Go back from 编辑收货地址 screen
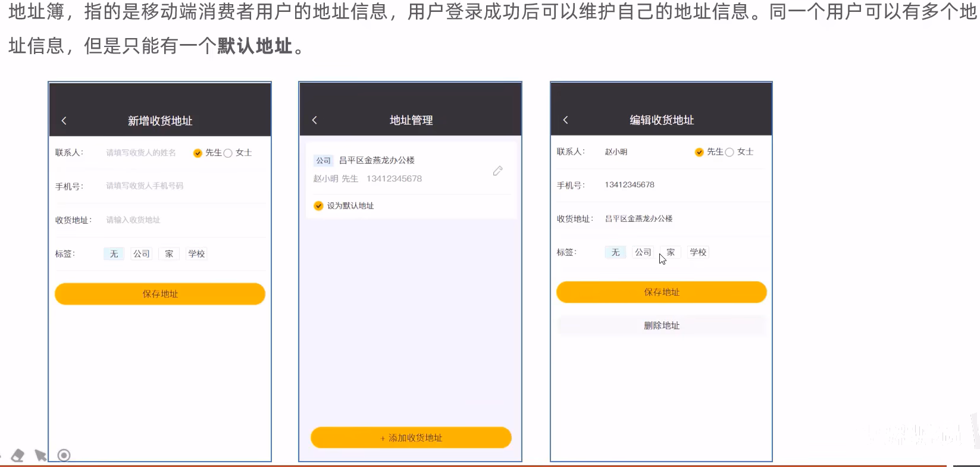This screenshot has width=980, height=467. pyautogui.click(x=566, y=120)
